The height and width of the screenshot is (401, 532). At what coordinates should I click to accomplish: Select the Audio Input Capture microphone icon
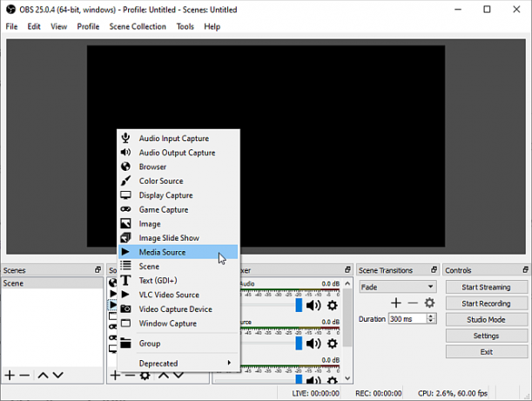[125, 138]
